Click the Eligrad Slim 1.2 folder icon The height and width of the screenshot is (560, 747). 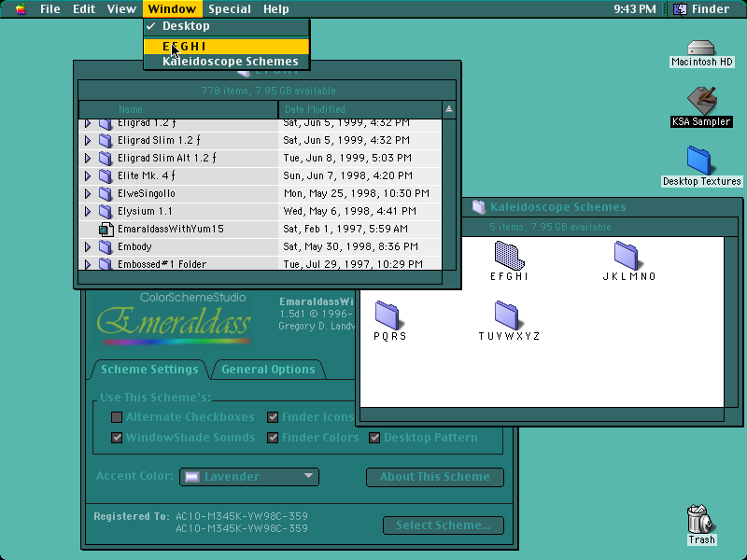coord(106,141)
